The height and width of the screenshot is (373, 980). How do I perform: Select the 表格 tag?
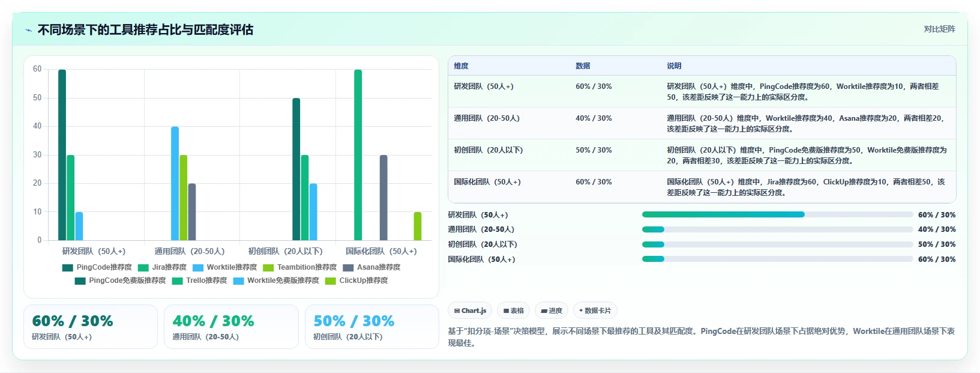pyautogui.click(x=513, y=311)
